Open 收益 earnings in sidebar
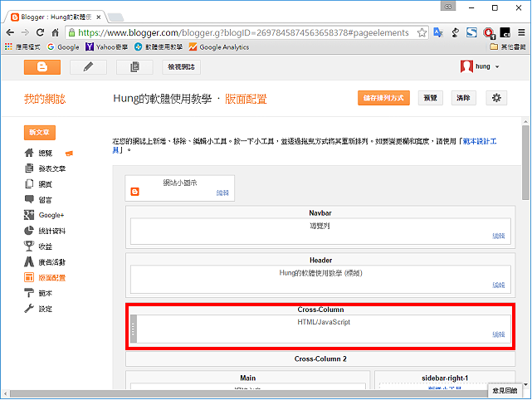Image resolution: width=532 pixels, height=400 pixels. (x=45, y=246)
